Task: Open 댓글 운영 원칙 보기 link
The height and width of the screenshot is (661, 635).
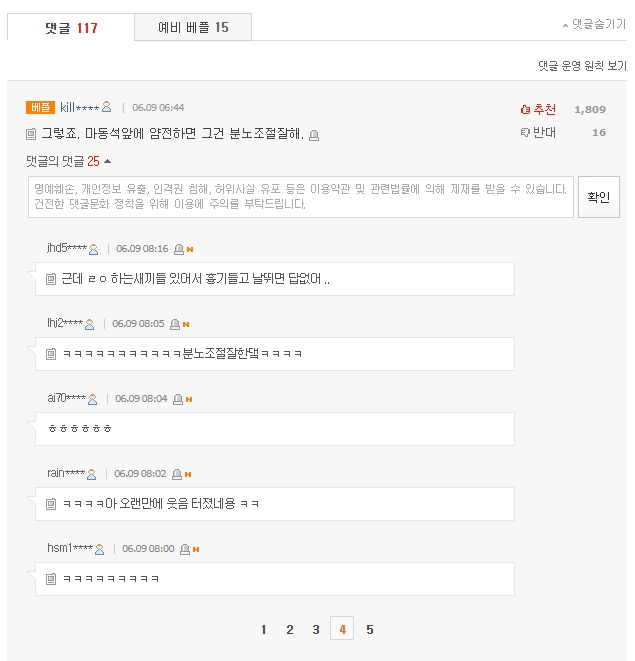Action: [x=582, y=66]
